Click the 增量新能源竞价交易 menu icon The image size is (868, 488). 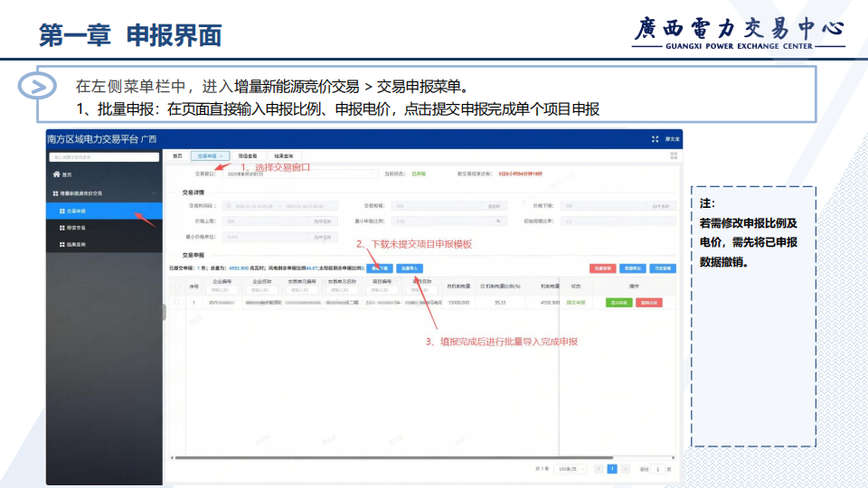point(55,193)
